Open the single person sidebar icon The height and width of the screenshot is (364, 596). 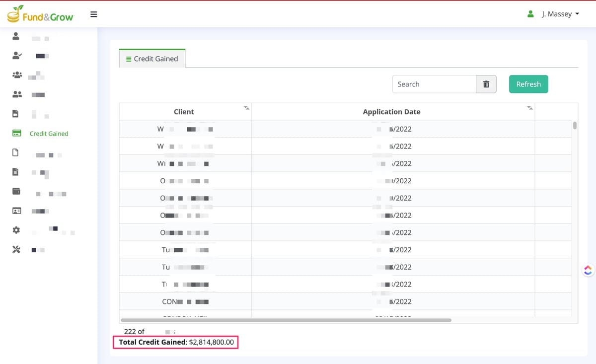(16, 36)
